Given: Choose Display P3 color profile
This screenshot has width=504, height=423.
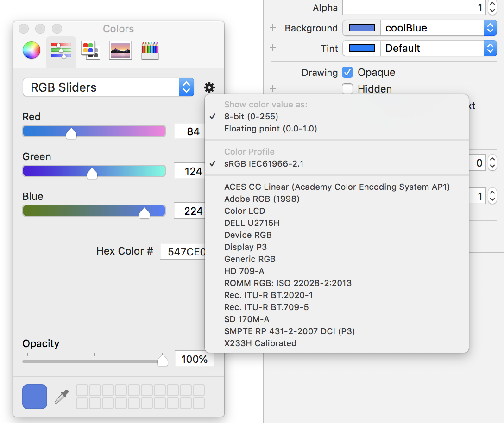Looking at the screenshot, I should click(247, 247).
